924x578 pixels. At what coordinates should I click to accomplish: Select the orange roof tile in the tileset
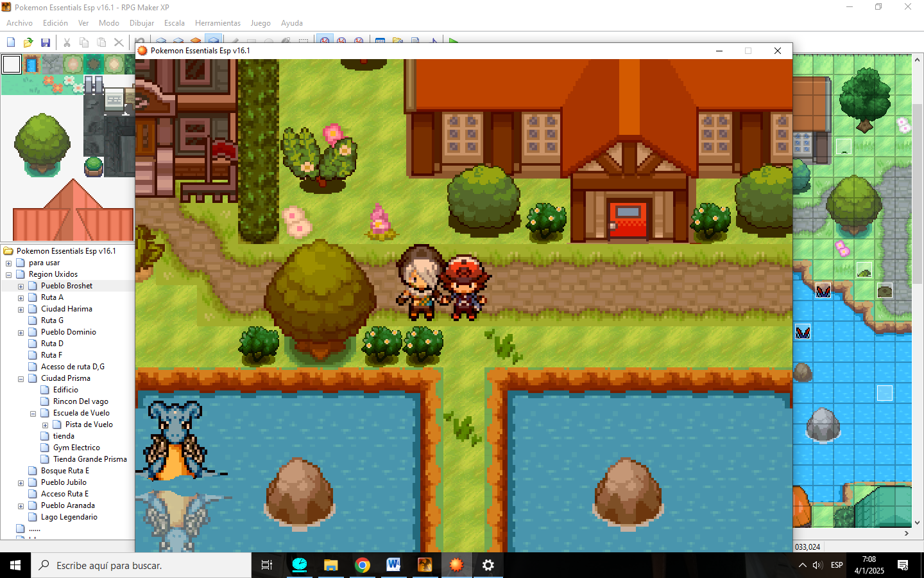(x=73, y=215)
